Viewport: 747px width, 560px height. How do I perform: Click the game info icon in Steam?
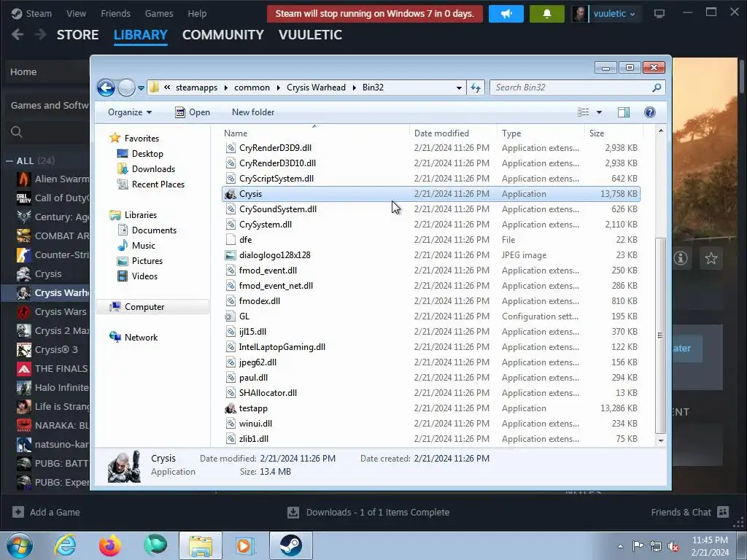pos(681,258)
